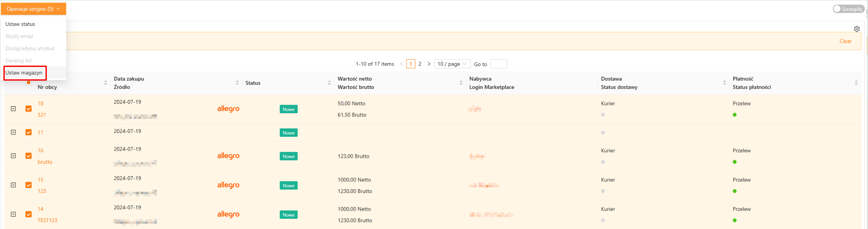The height and width of the screenshot is (229, 868).
Task: Uncheck the checkbox for order 16
Action: [x=28, y=156]
